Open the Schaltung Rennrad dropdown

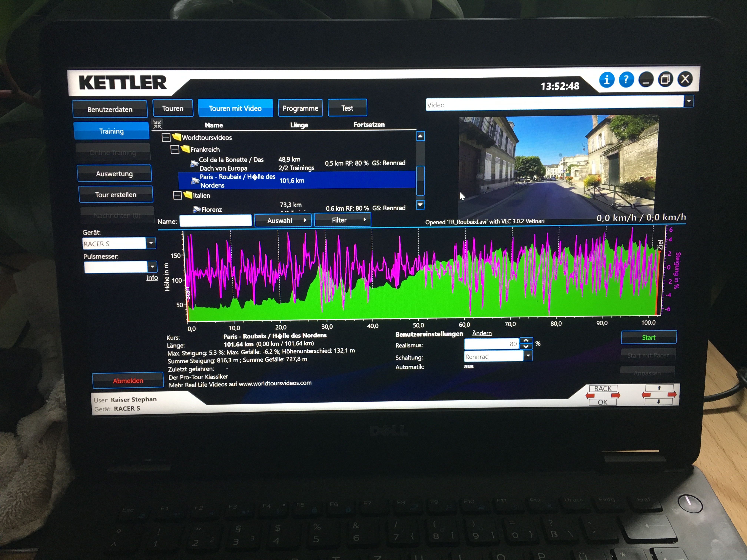click(528, 355)
